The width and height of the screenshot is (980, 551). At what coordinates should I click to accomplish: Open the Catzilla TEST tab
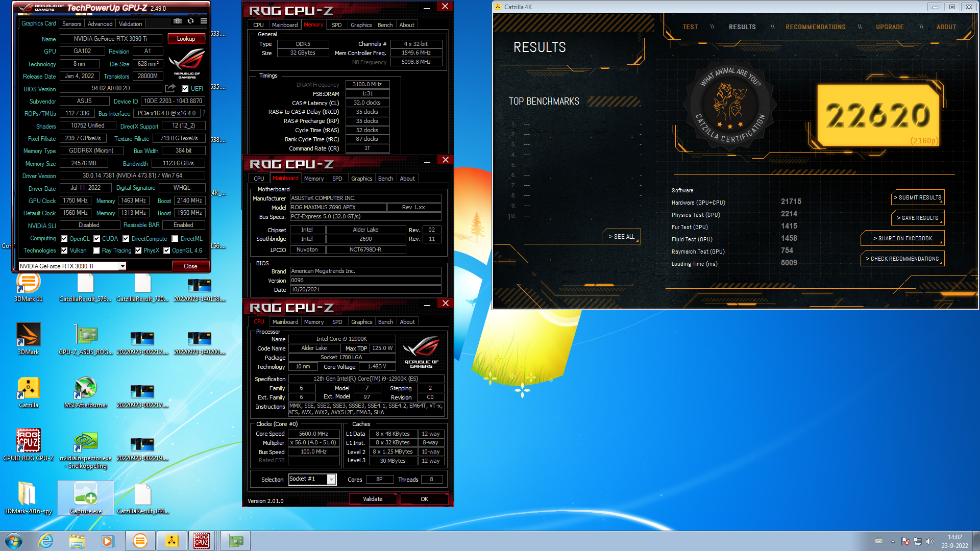[x=690, y=27]
